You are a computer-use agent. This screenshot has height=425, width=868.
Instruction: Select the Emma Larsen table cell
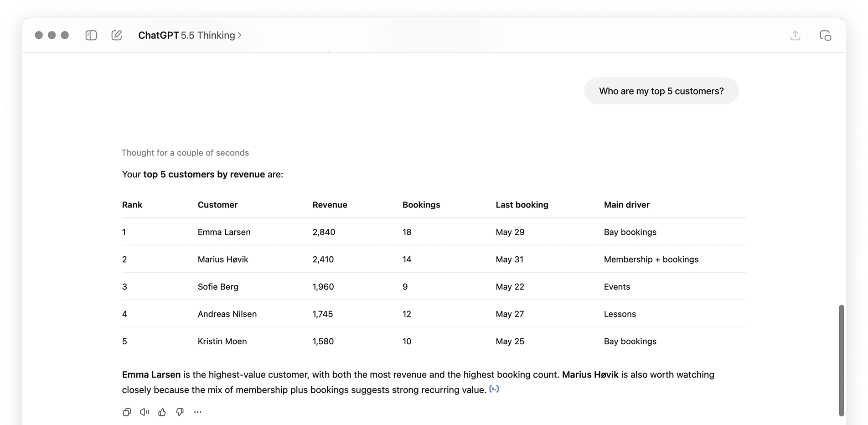[x=224, y=232]
